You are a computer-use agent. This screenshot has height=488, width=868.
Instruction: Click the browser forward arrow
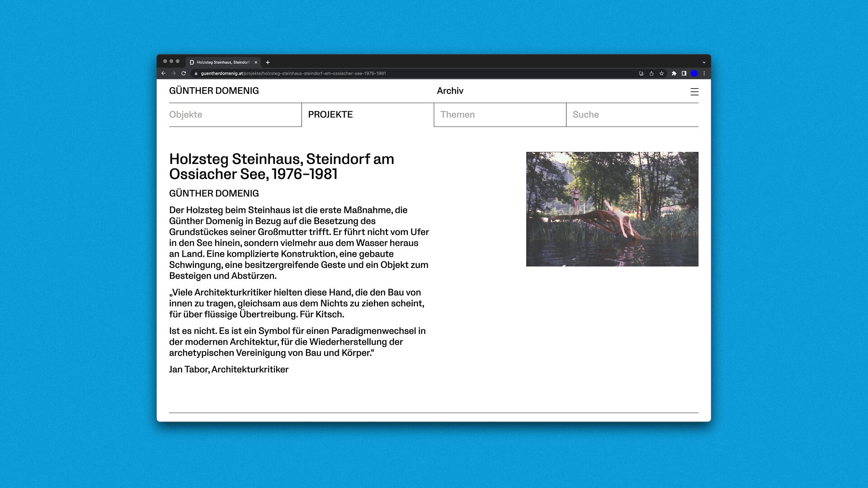click(x=174, y=73)
